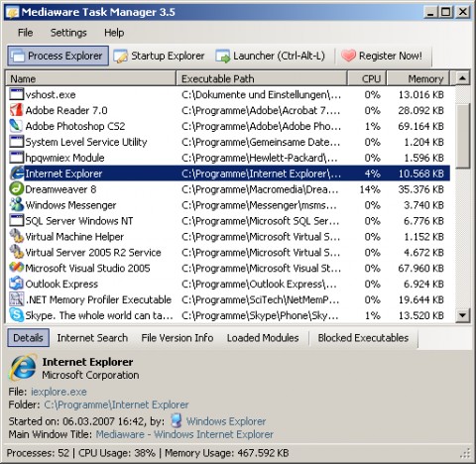Click the Skype process icon
Image resolution: width=476 pixels, height=464 pixels.
16,315
